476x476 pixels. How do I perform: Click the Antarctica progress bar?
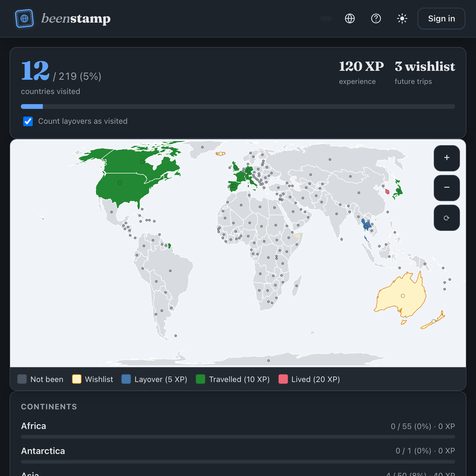[x=238, y=462]
